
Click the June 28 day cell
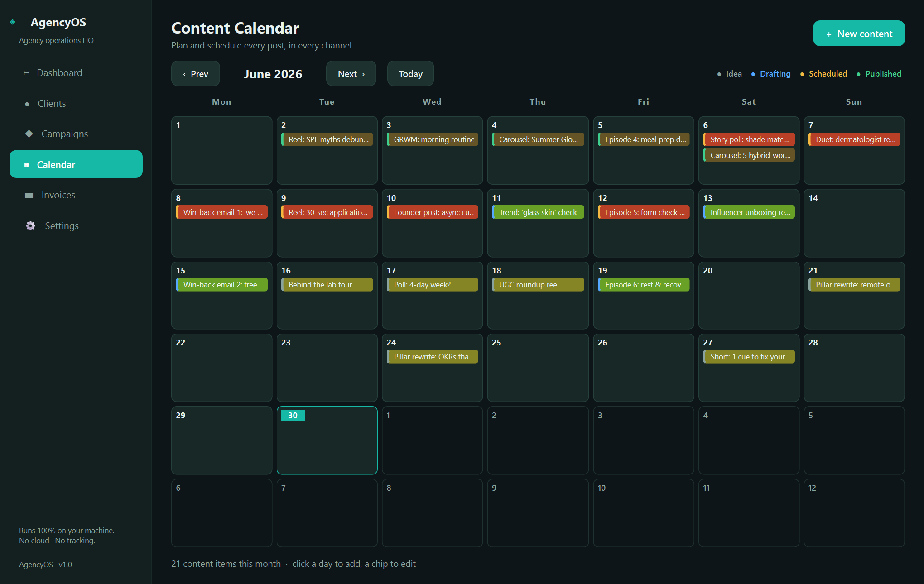point(855,368)
